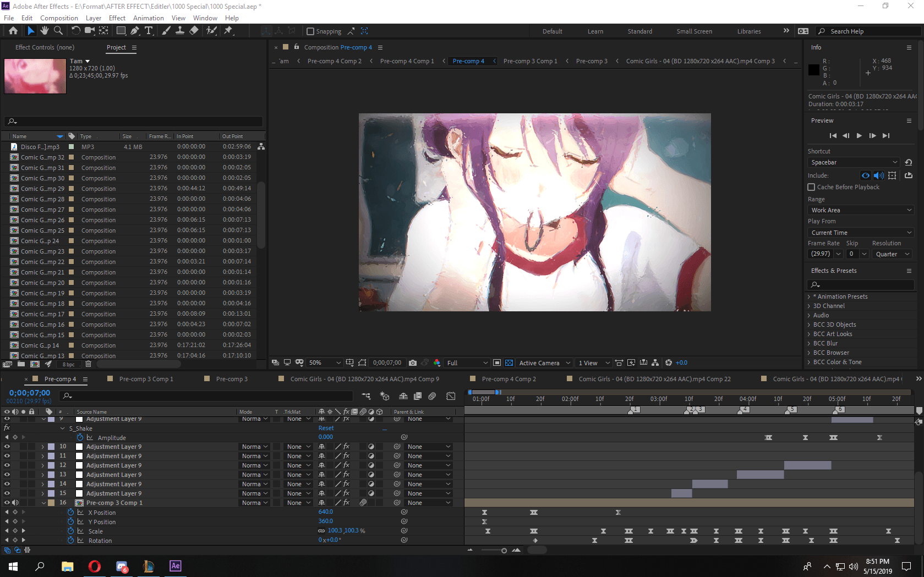This screenshot has width=924, height=577.
Task: Enable Cache Before Playback checkbox
Action: [x=811, y=187]
